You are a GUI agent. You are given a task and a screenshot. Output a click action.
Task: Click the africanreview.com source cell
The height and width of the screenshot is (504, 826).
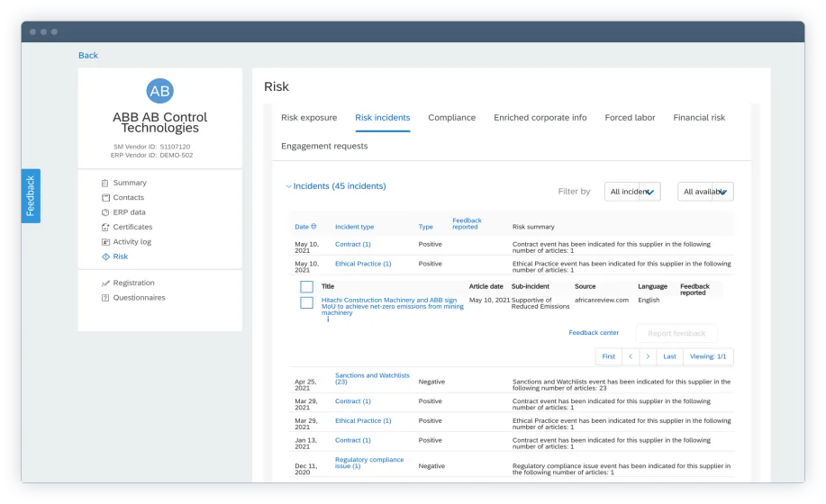[602, 301]
